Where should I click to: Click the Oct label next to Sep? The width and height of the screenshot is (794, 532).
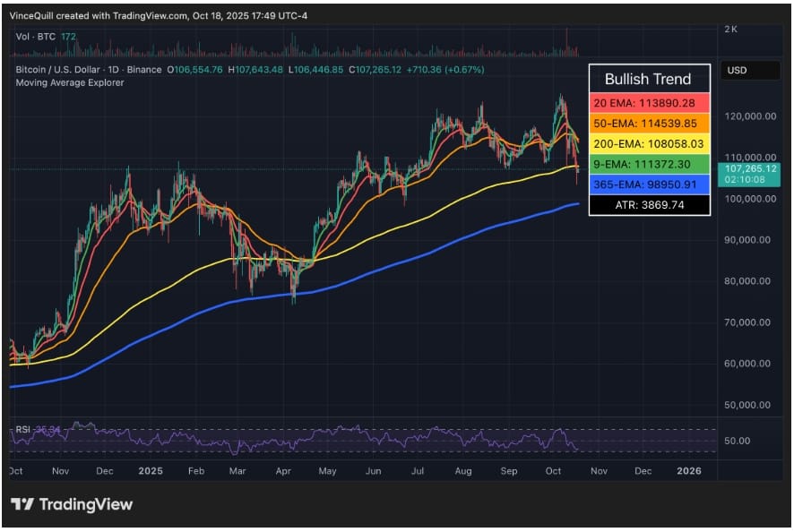[x=554, y=471]
